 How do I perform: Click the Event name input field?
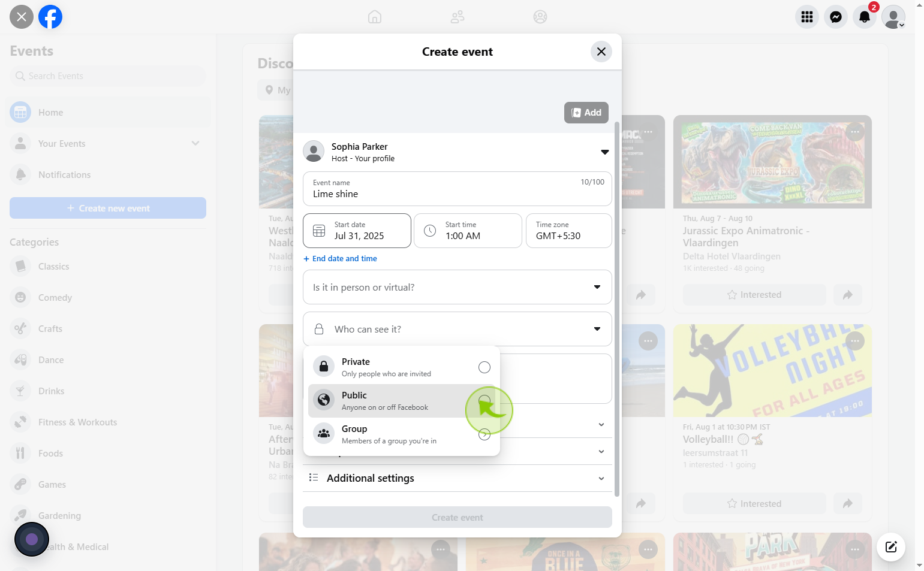coord(458,189)
